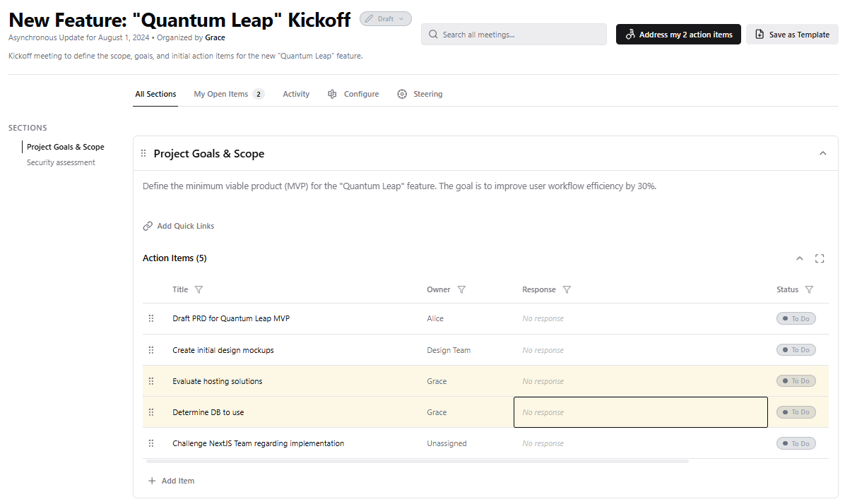Click Unassigned owner cell
The width and height of the screenshot is (845, 504).
(x=447, y=444)
